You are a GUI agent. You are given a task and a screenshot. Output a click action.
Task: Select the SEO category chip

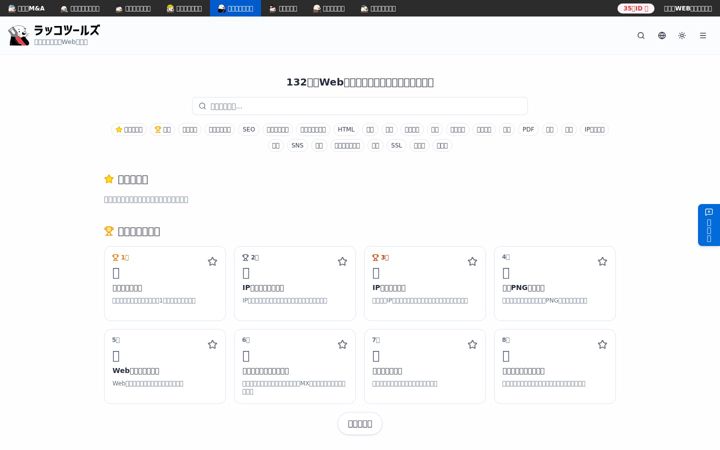(248, 129)
